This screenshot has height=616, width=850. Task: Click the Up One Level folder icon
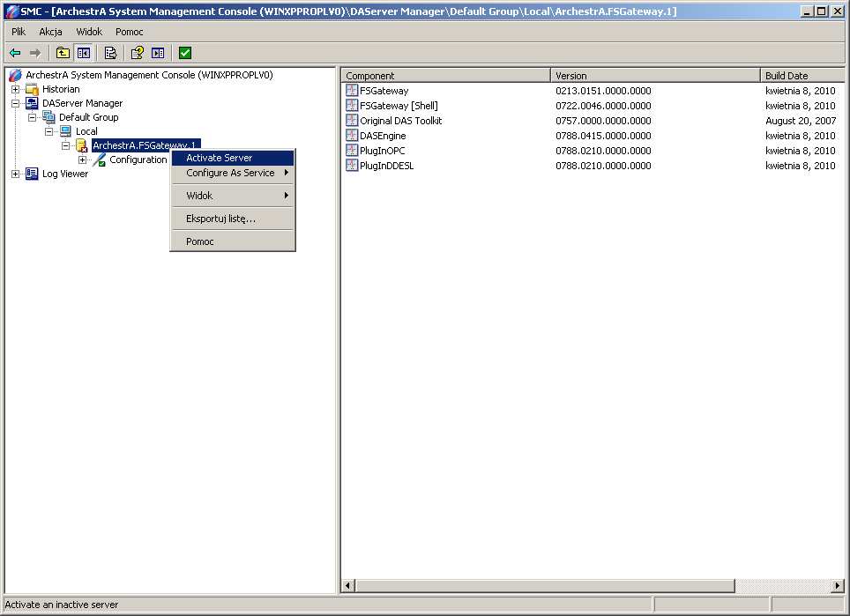pos(63,53)
